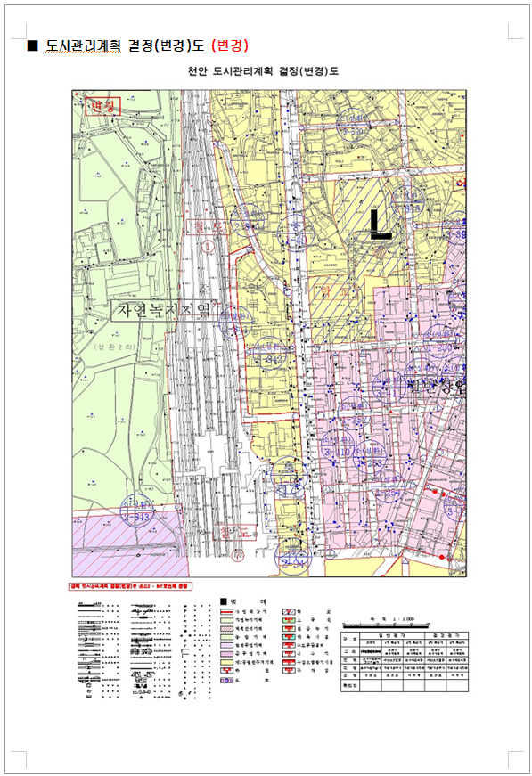Select the black L-shaped marker on map
Image resolution: width=532 pixels, height=776 pixels.
(381, 225)
